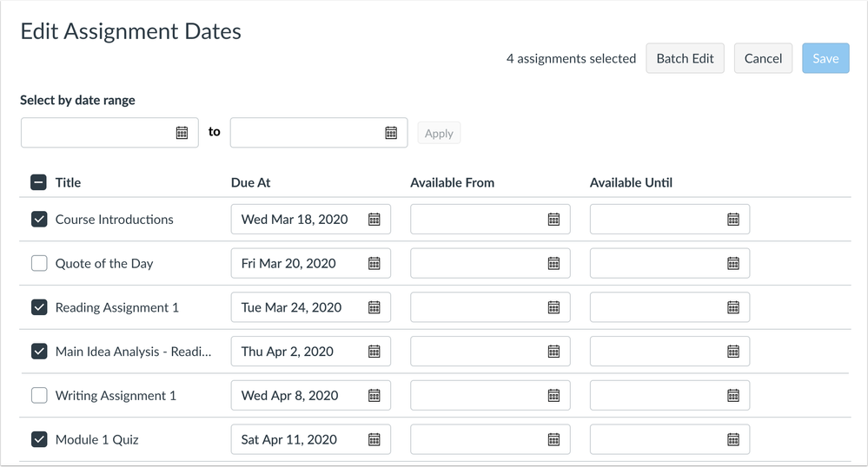Click Available Until field for Reading Assignment 1
Image resolution: width=868 pixels, height=467 pixels.
[x=669, y=307]
